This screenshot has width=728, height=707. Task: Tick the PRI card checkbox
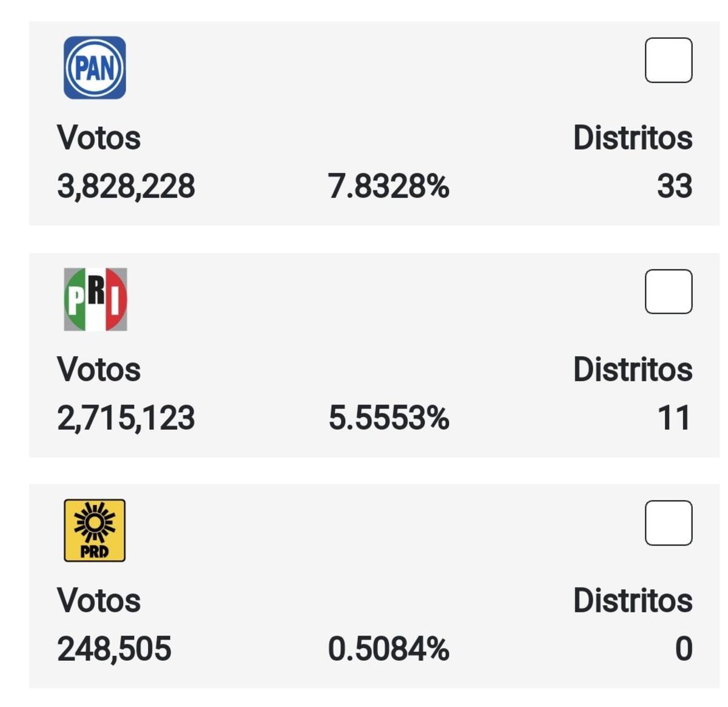(669, 291)
